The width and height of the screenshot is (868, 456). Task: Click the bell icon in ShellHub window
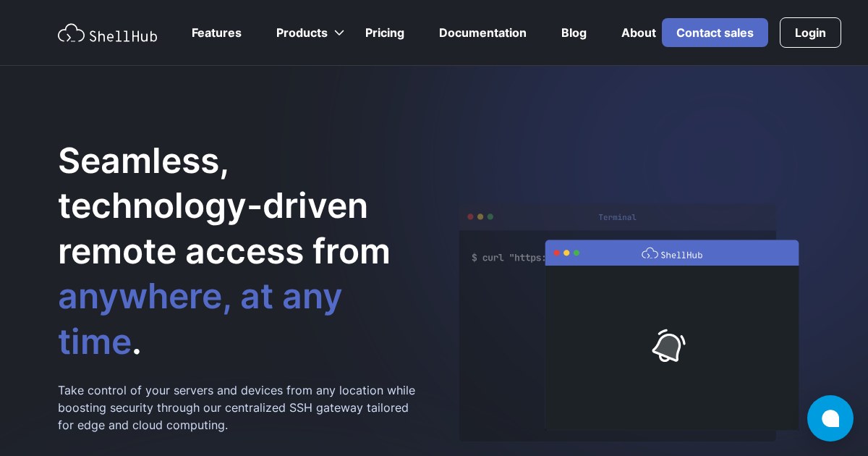coord(668,346)
